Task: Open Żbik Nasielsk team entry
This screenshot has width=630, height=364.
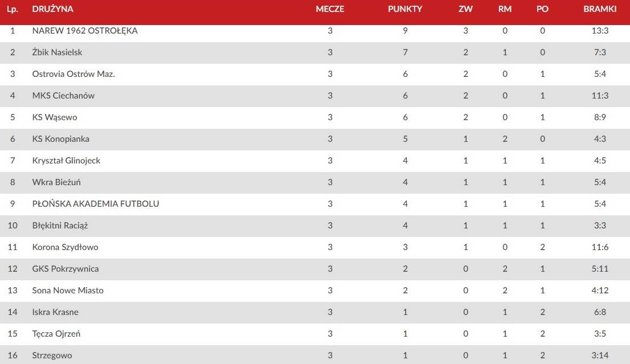Action: point(315,52)
